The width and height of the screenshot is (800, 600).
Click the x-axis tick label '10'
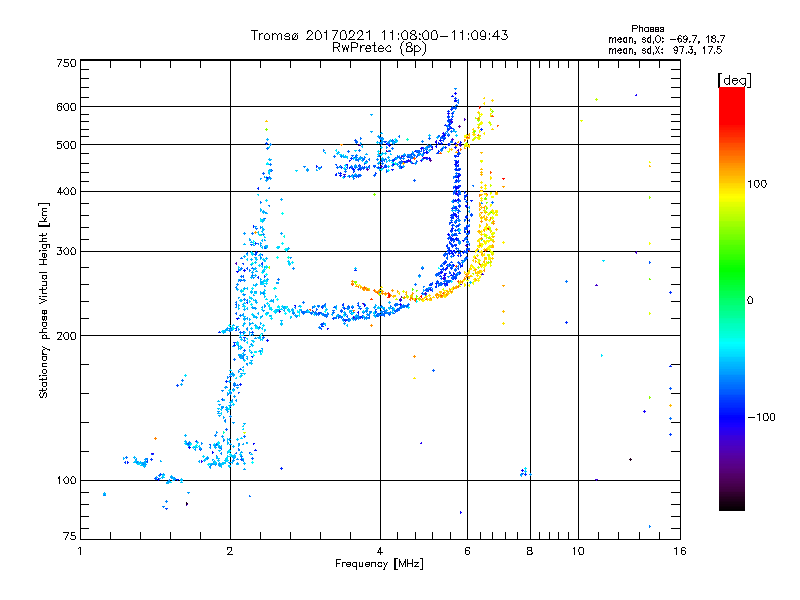578,551
